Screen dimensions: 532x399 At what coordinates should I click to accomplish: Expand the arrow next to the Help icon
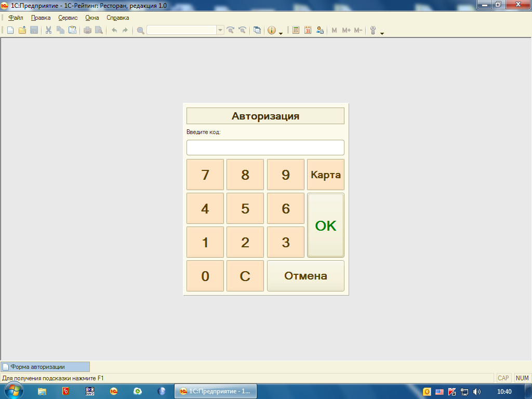pos(281,33)
